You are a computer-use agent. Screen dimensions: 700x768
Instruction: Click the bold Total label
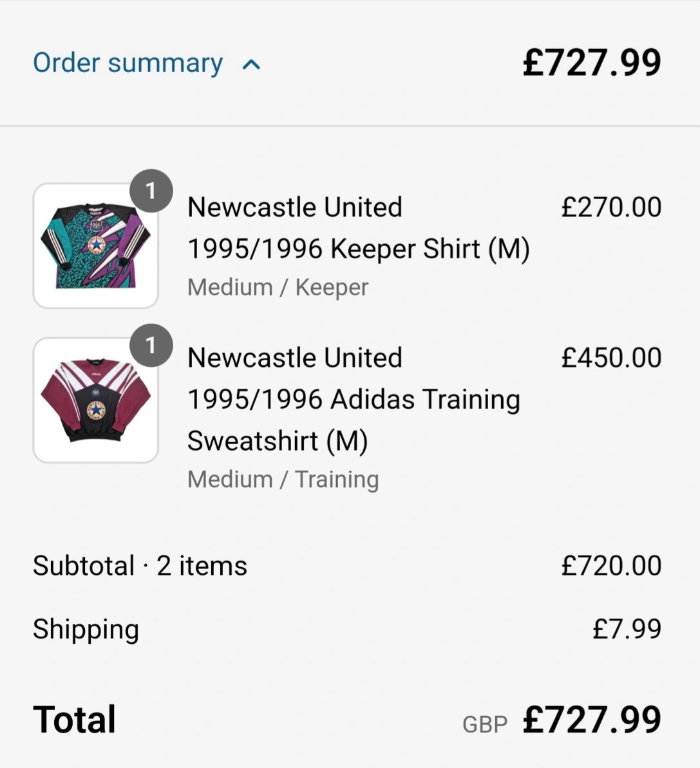pos(75,720)
